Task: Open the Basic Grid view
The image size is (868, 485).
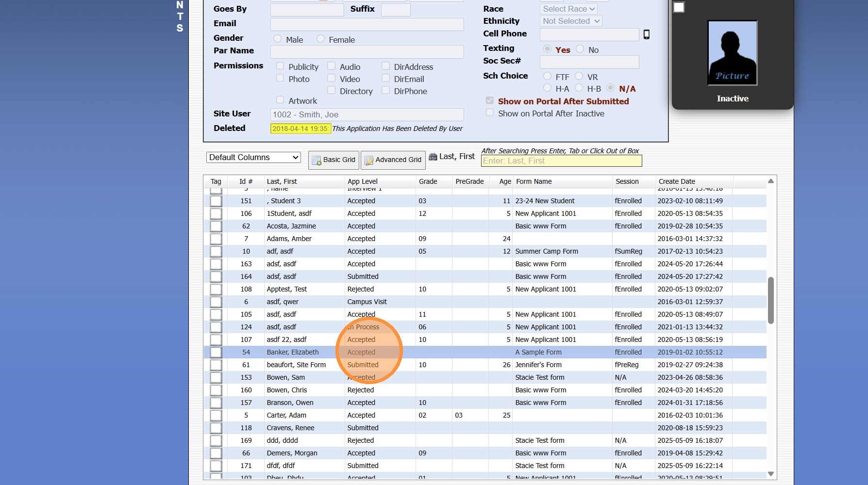Action: click(334, 160)
